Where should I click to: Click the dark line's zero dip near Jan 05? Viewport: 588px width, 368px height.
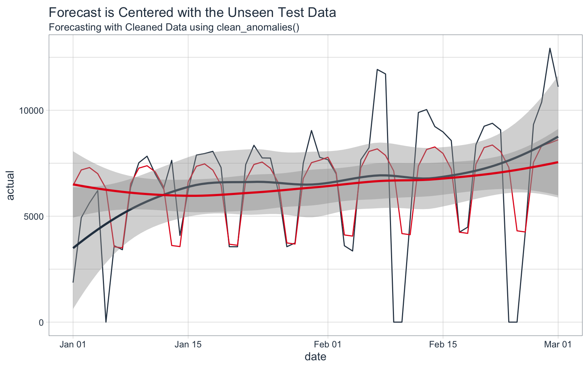[106, 322]
